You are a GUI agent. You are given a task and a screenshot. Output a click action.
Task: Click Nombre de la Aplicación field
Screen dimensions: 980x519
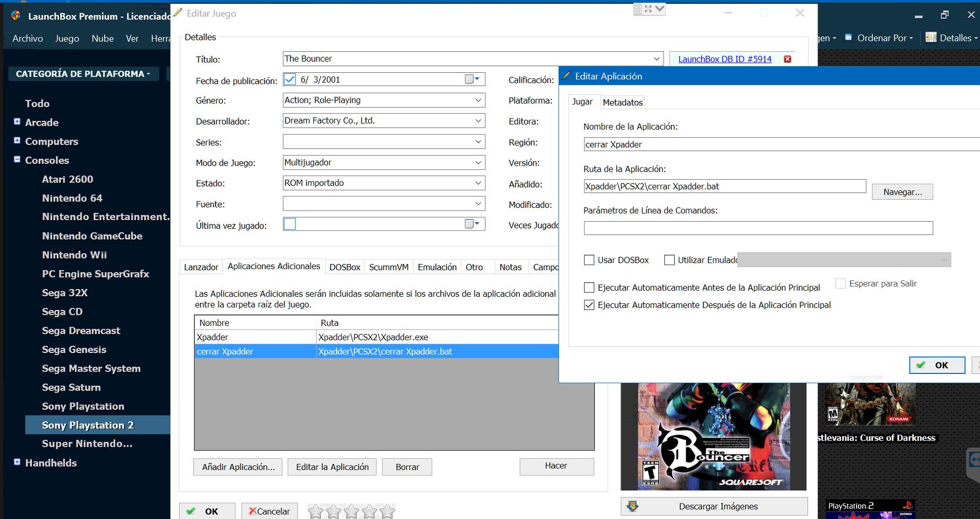[782, 145]
